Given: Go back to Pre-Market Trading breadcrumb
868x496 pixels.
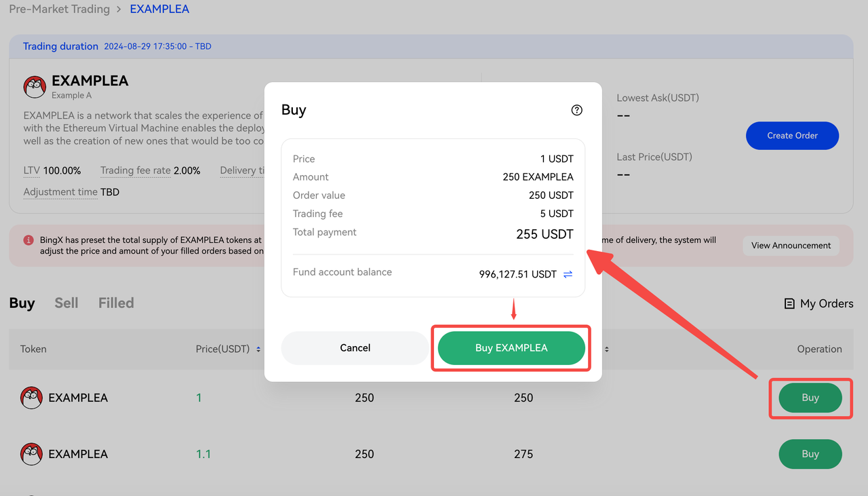Looking at the screenshot, I should (59, 9).
